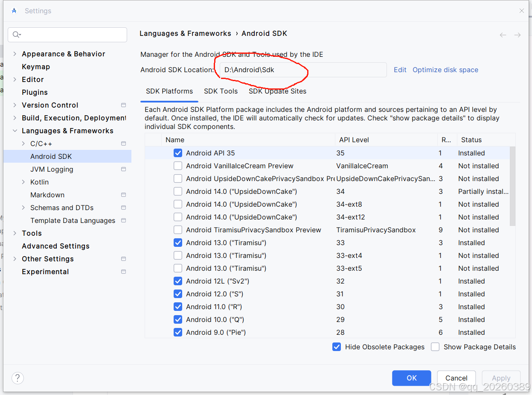This screenshot has height=395, width=532.
Task: Uncheck Android 12L Sv2 platform
Action: [178, 281]
